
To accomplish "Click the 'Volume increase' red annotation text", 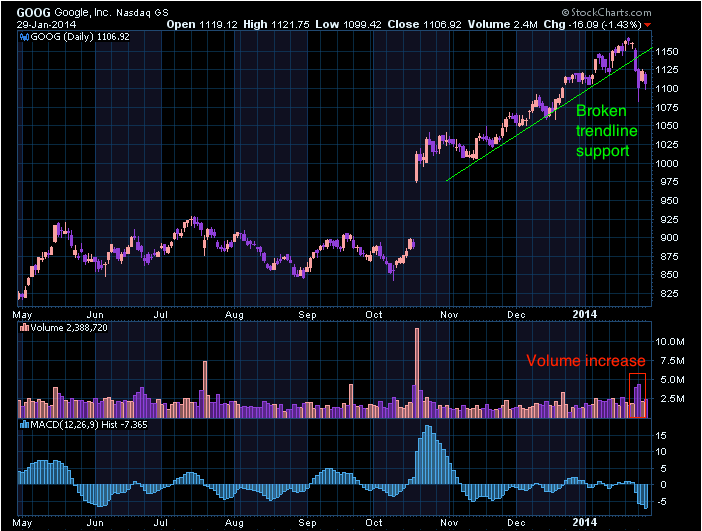I will click(586, 360).
